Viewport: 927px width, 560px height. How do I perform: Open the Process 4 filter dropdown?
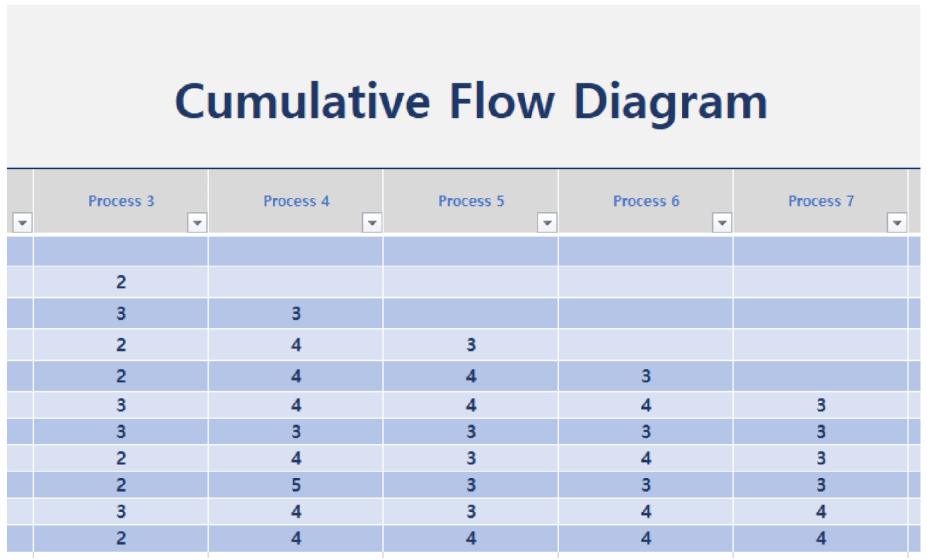pos(372,223)
